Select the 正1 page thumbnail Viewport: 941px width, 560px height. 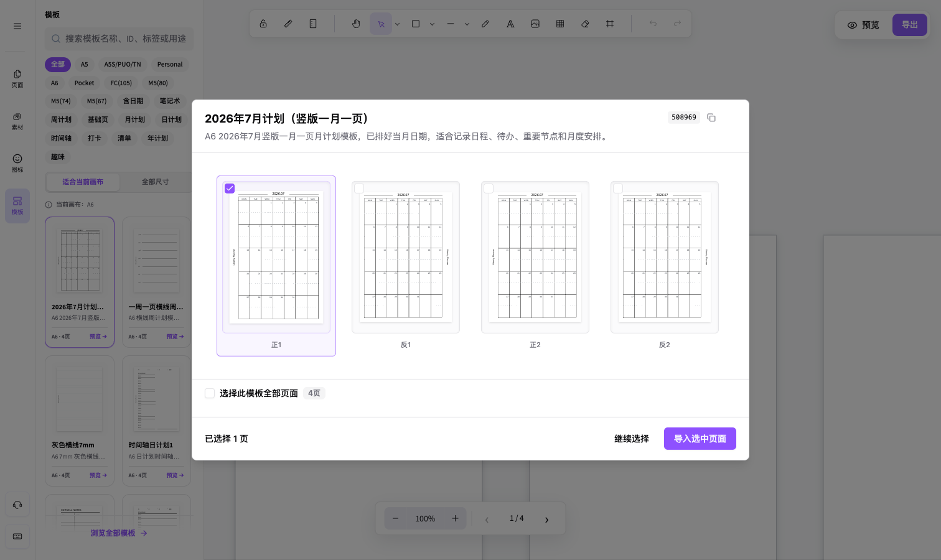click(276, 257)
